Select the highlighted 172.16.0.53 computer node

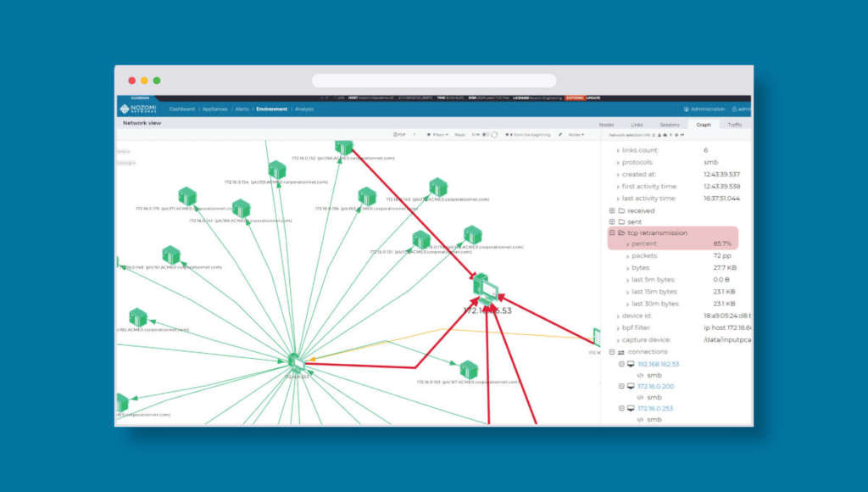click(x=486, y=289)
